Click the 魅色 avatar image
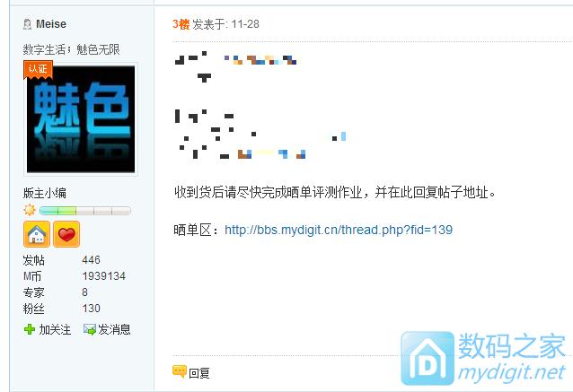Screen dimensions: 573x392 pos(81,119)
